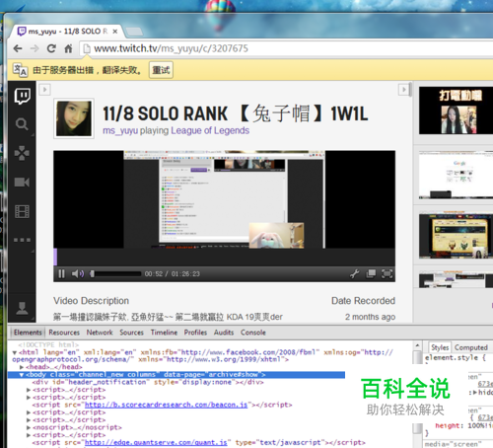Open the games gamepad icon in sidebar
493x448 pixels.
(x=22, y=153)
